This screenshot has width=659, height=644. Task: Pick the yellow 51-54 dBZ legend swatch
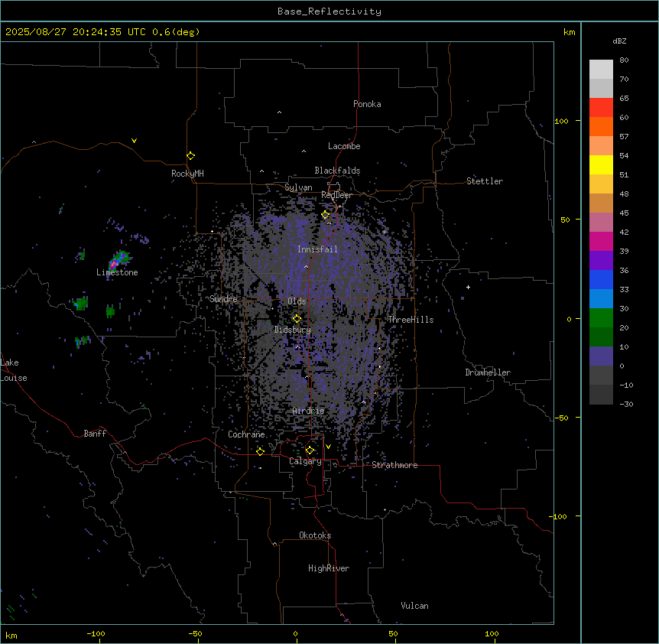tap(601, 164)
